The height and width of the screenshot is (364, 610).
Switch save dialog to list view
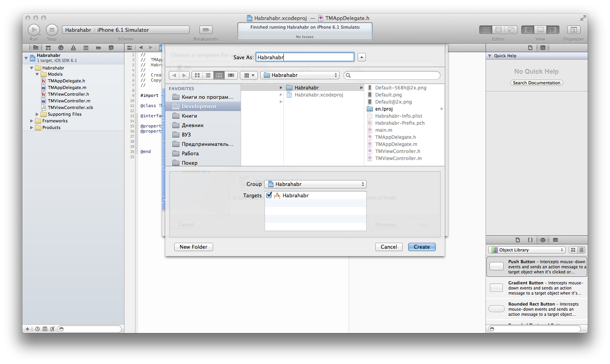coord(208,75)
